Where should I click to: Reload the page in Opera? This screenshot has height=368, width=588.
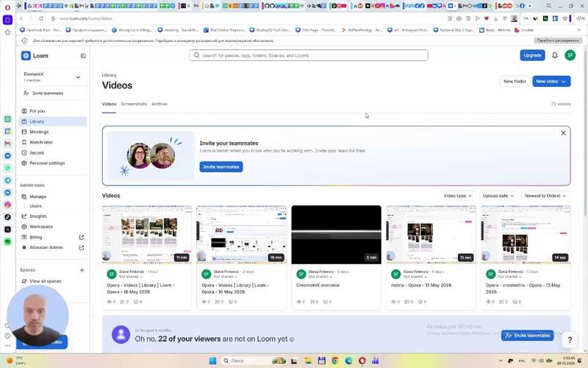(x=41, y=18)
